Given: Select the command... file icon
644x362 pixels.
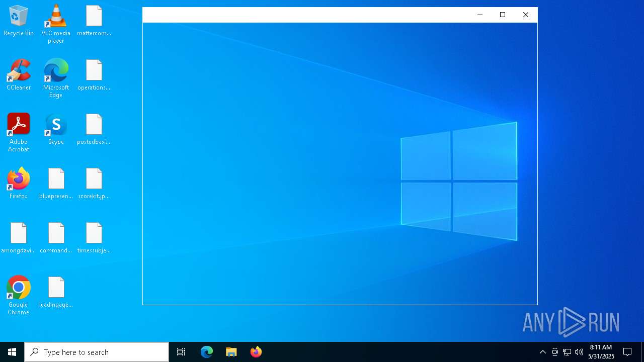Looking at the screenshot, I should 56,238.
